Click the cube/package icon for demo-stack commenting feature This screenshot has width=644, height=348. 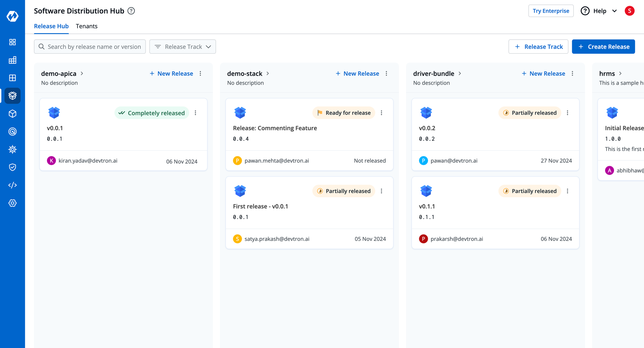[x=239, y=113]
